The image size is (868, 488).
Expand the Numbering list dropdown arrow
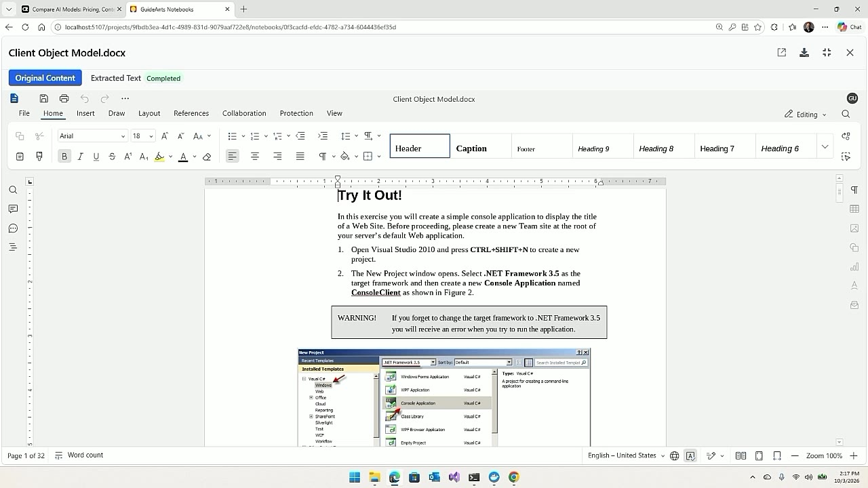(266, 136)
